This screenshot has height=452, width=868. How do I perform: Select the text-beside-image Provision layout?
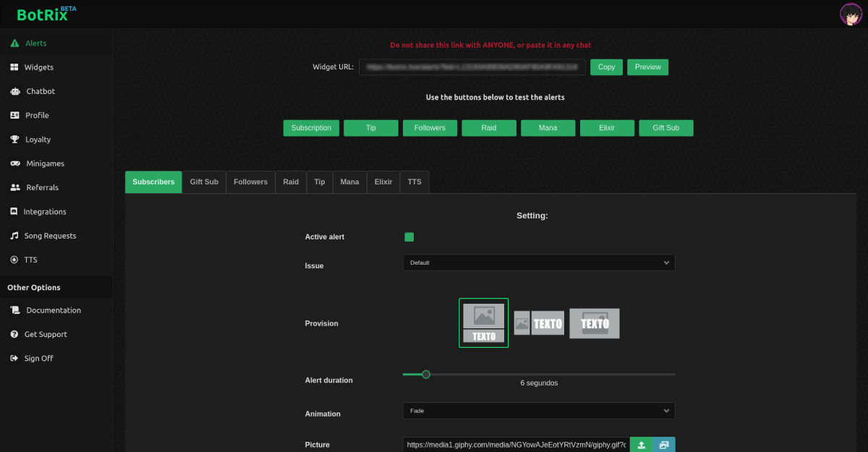pos(539,323)
